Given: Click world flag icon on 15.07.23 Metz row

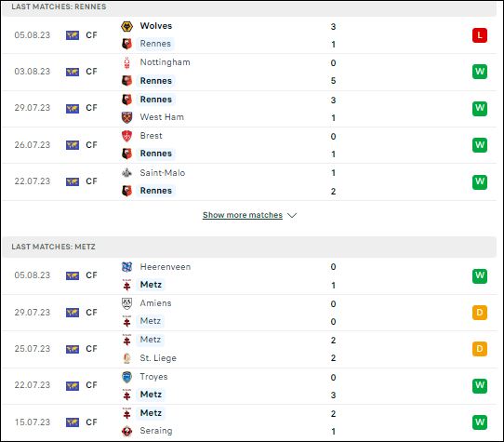Looking at the screenshot, I should click(x=73, y=422).
